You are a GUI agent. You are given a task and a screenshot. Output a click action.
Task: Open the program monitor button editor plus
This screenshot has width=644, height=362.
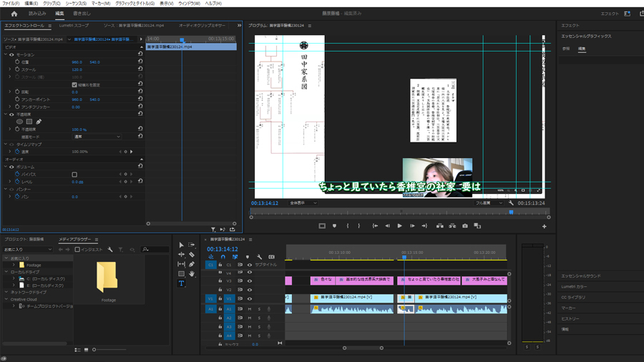(545, 226)
